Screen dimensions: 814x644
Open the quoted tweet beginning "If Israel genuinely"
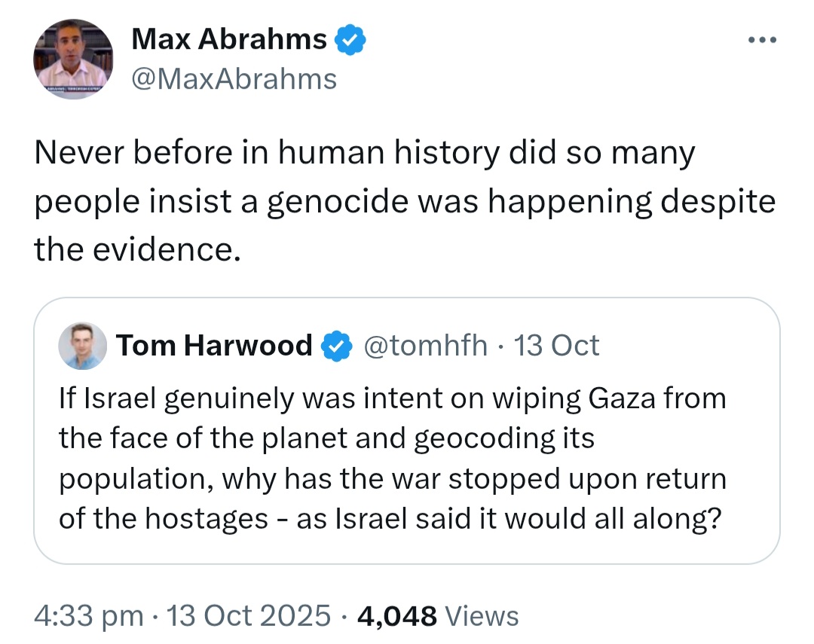(407, 431)
